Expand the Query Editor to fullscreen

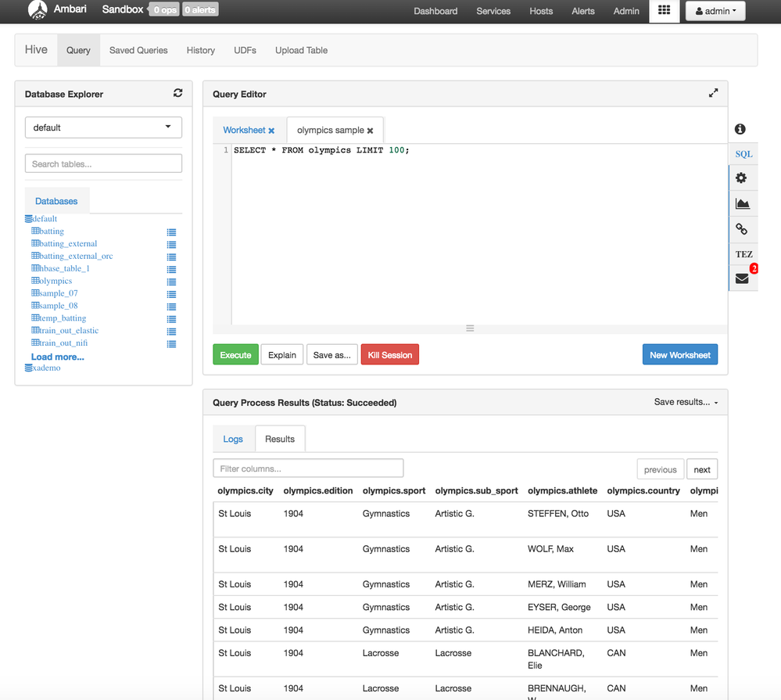713,93
